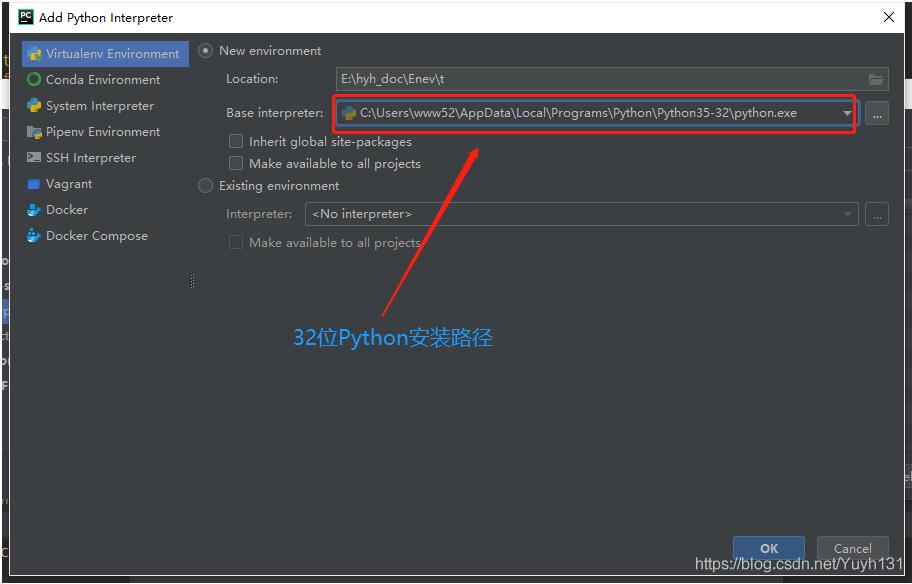The height and width of the screenshot is (584, 912).
Task: Click the Docker whale icon
Action: (34, 210)
